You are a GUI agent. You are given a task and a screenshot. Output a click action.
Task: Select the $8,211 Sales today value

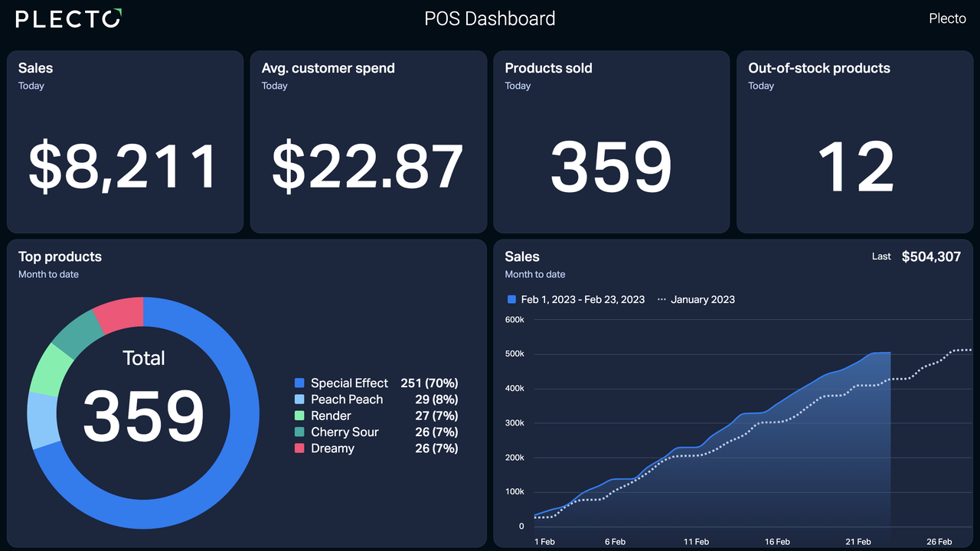pyautogui.click(x=124, y=167)
